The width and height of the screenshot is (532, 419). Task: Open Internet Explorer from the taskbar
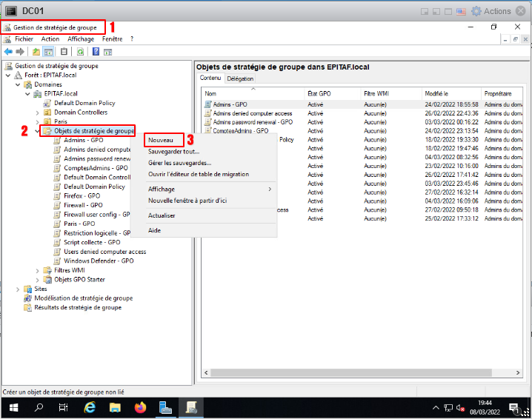[90, 407]
